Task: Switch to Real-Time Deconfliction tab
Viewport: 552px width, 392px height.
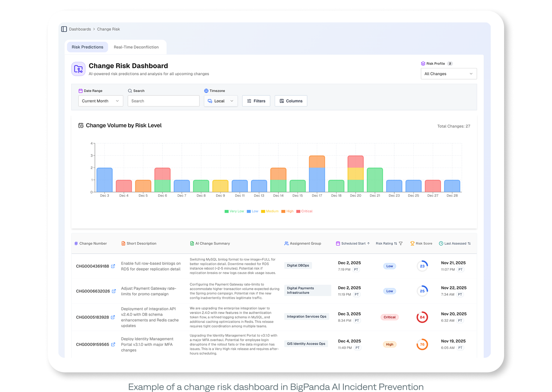Action: pos(136,47)
